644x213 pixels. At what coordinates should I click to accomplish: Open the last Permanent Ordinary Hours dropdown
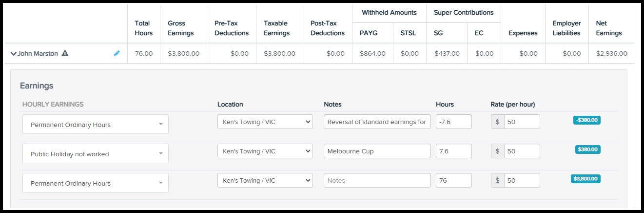pyautogui.click(x=96, y=183)
